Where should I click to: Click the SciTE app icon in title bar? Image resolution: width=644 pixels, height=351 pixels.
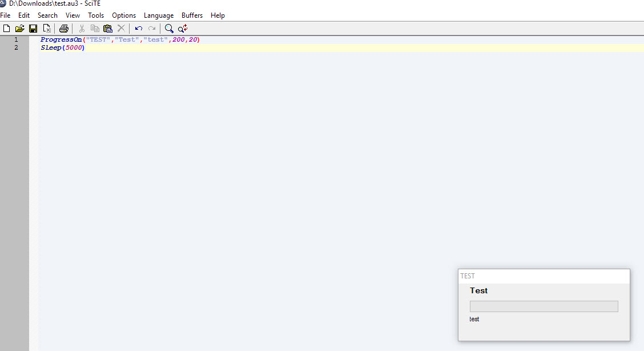click(x=3, y=3)
